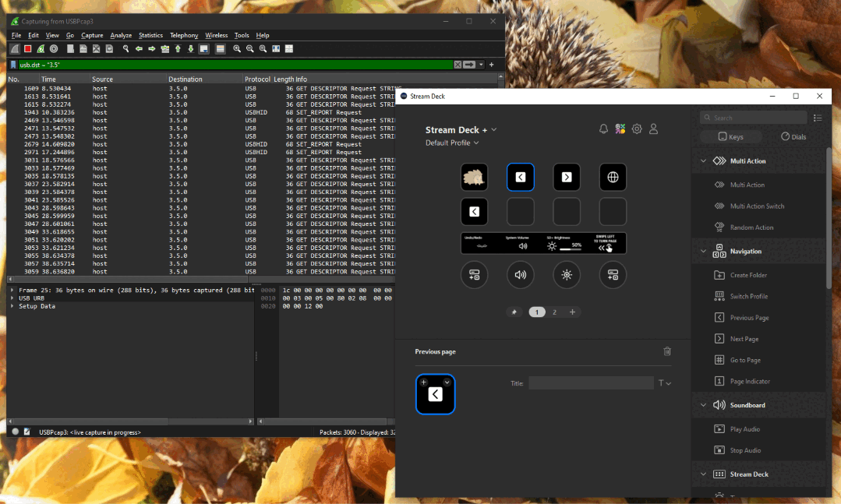Open Stream Deck settings gear

637,129
